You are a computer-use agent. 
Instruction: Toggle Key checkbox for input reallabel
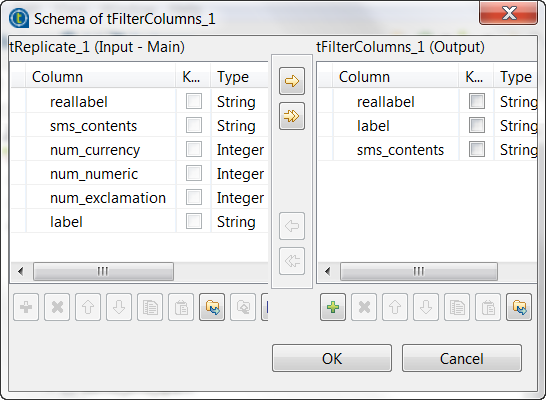pyautogui.click(x=194, y=102)
